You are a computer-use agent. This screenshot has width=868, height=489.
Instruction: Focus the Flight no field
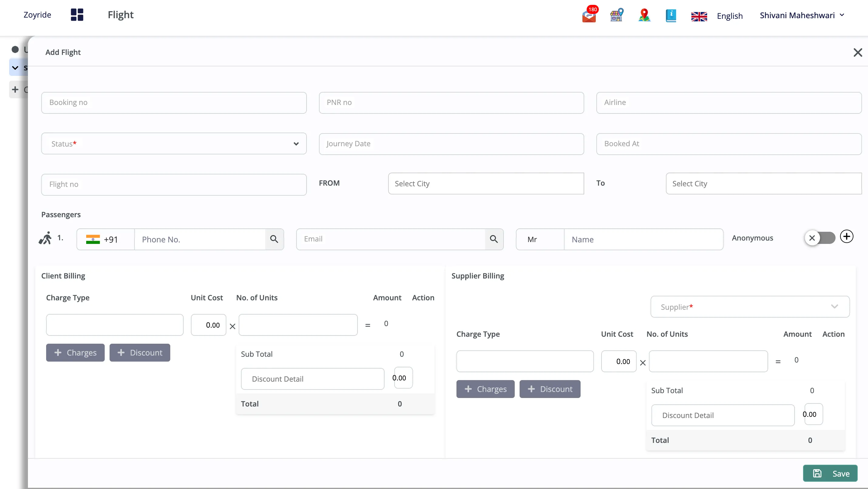click(174, 184)
